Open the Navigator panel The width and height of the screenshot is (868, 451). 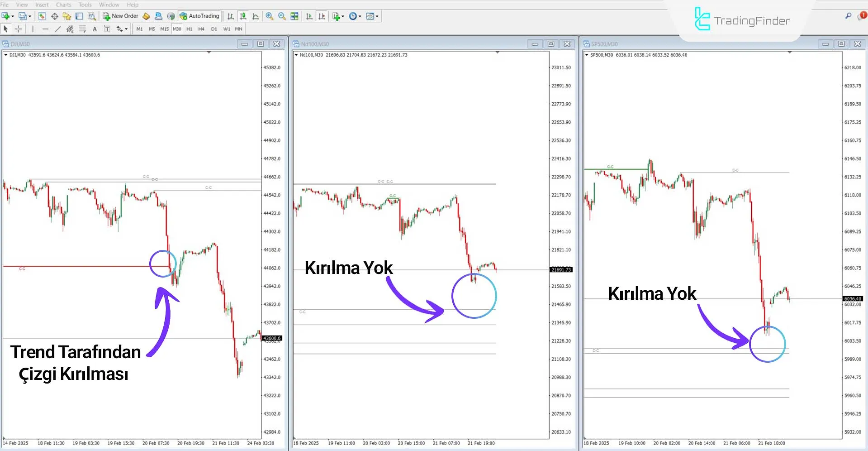tap(66, 16)
